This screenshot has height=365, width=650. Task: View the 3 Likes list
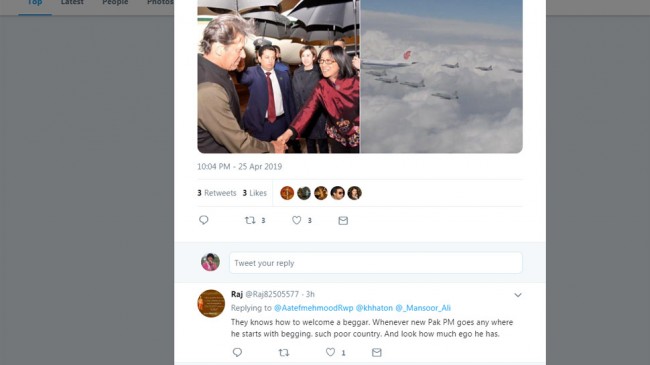[x=255, y=193]
